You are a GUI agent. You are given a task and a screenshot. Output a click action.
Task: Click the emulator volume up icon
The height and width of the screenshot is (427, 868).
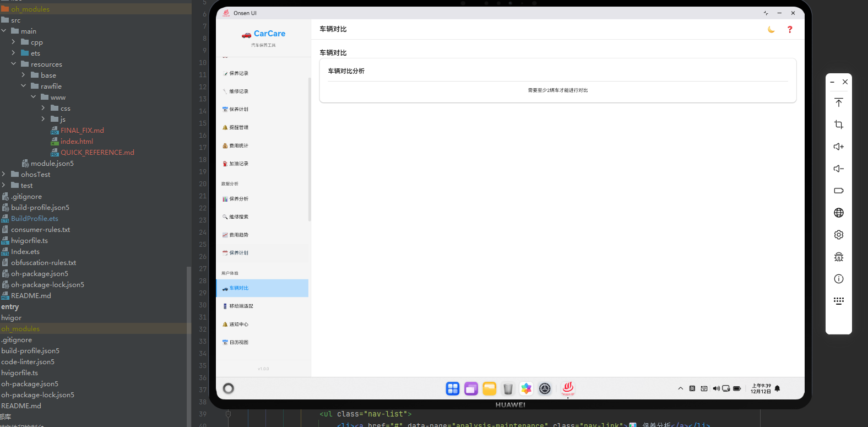point(839,147)
